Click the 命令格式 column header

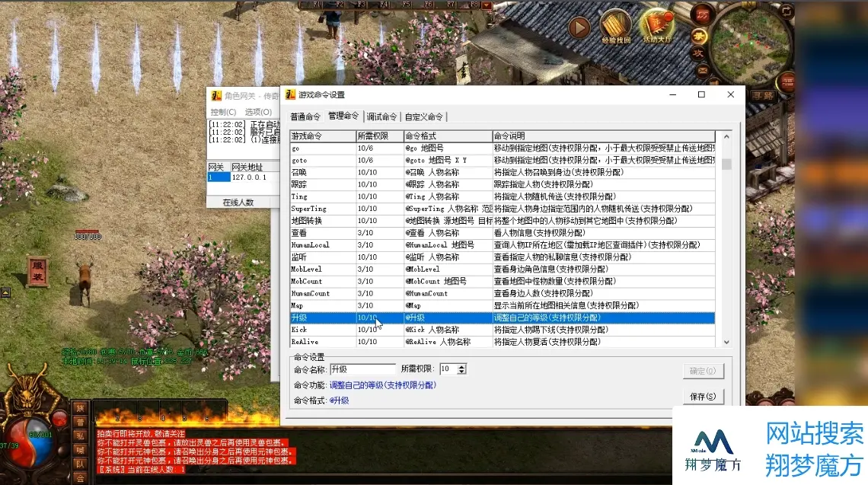tap(448, 136)
